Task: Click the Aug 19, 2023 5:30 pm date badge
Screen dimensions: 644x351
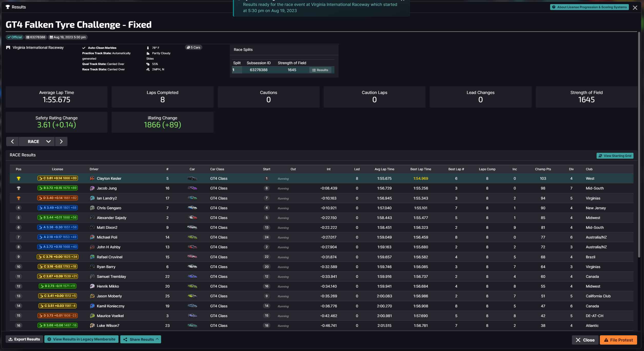Action: [68, 37]
